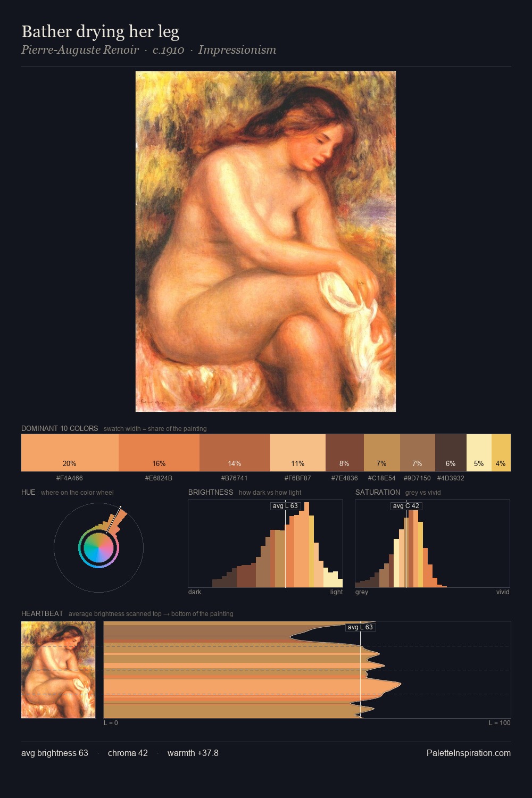Image resolution: width=532 pixels, height=798 pixels.
Task: Click the 'how dark vs how light' caption
Action: click(x=270, y=493)
